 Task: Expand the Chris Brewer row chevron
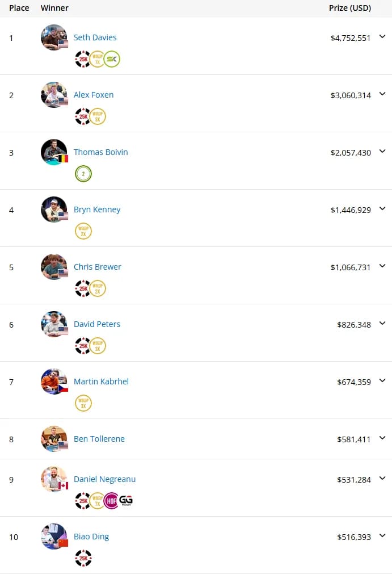[x=382, y=266]
